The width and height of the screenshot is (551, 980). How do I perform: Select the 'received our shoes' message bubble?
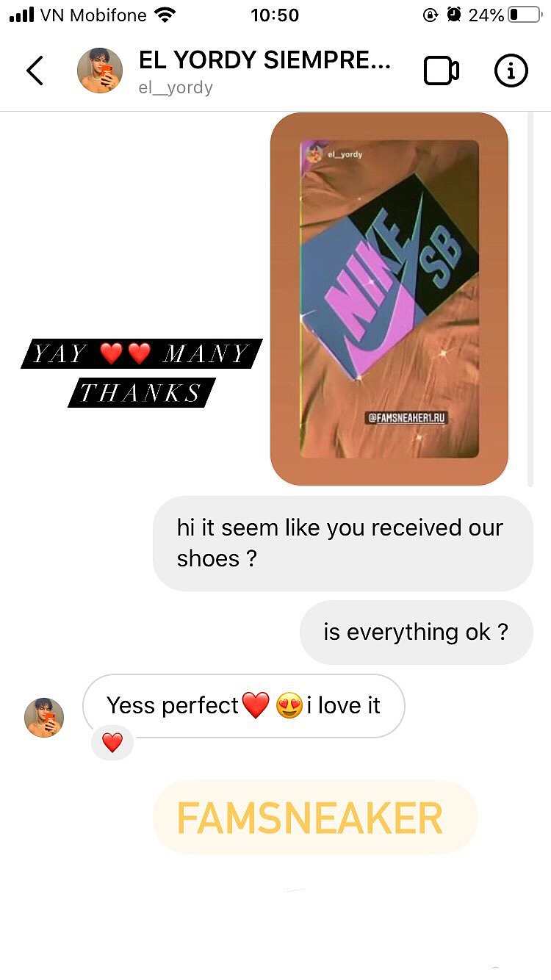click(342, 543)
